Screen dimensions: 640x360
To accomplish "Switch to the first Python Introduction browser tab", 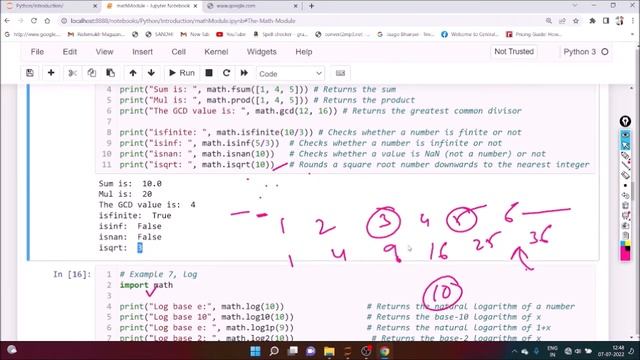I will click(x=52, y=6).
